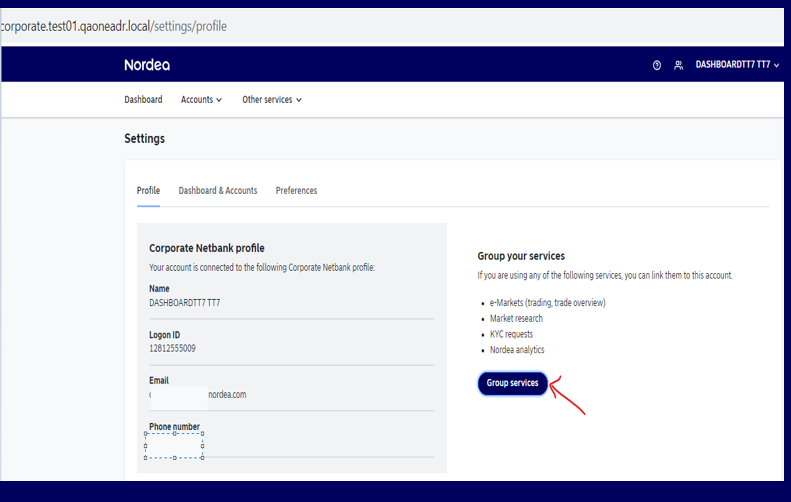The image size is (791, 502).
Task: Click the Market research list item
Action: pyautogui.click(x=516, y=318)
